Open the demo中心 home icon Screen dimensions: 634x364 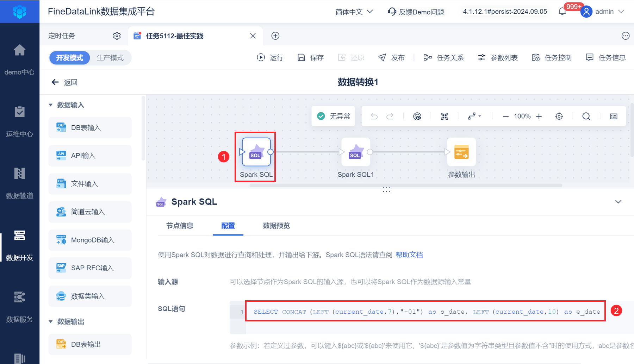coord(20,50)
